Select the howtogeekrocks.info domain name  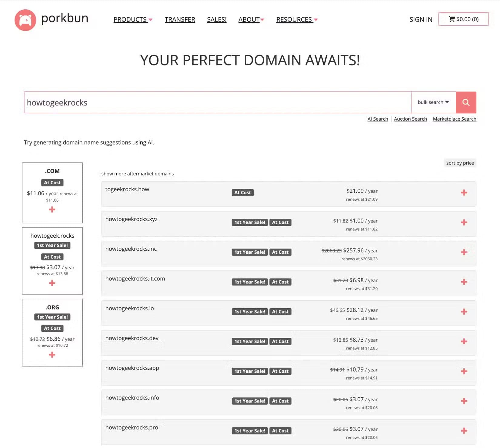click(x=132, y=398)
